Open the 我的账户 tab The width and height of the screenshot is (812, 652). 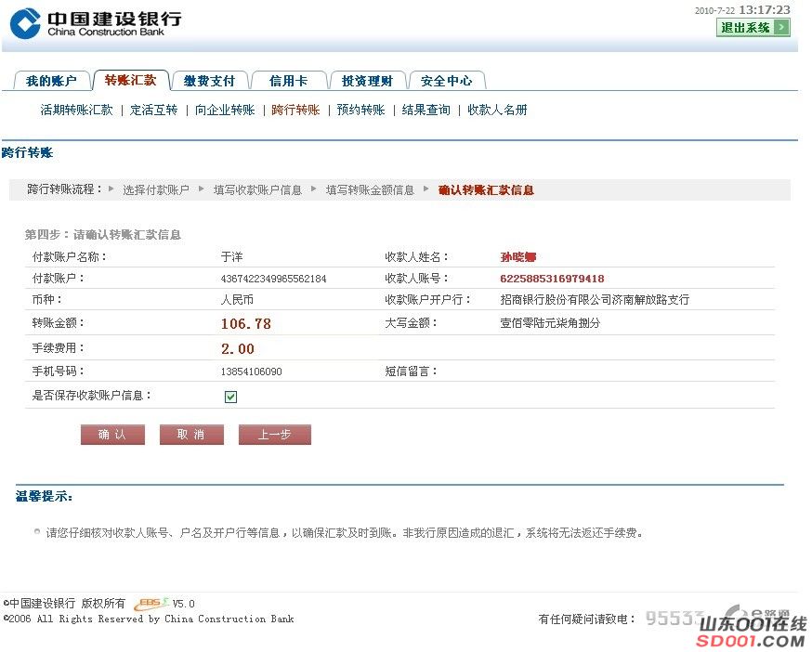click(51, 81)
